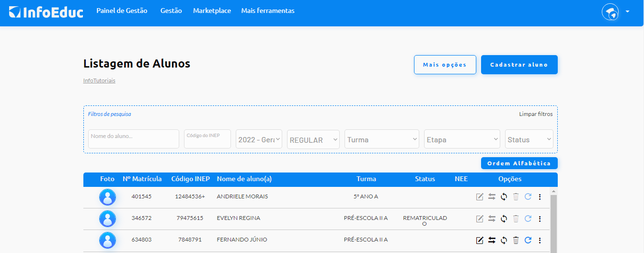The width and height of the screenshot is (644, 253).
Task: Open the InfoTutoriais link
Action: (x=99, y=80)
